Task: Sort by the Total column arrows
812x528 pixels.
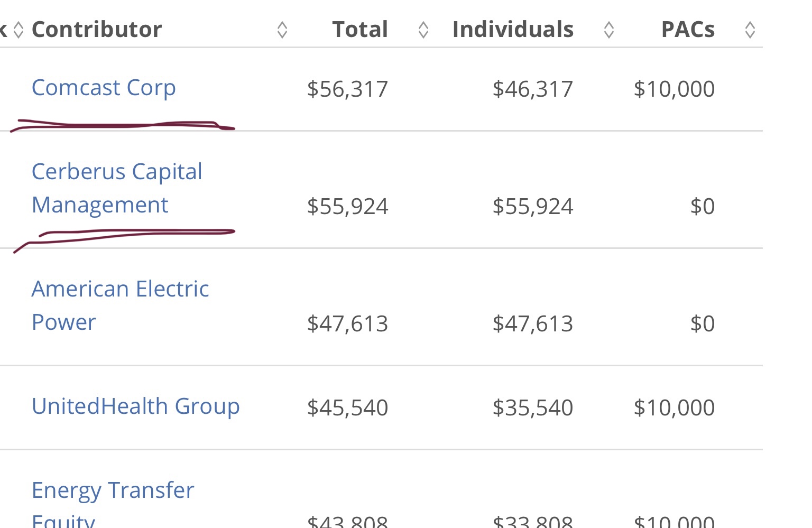Action: point(423,30)
